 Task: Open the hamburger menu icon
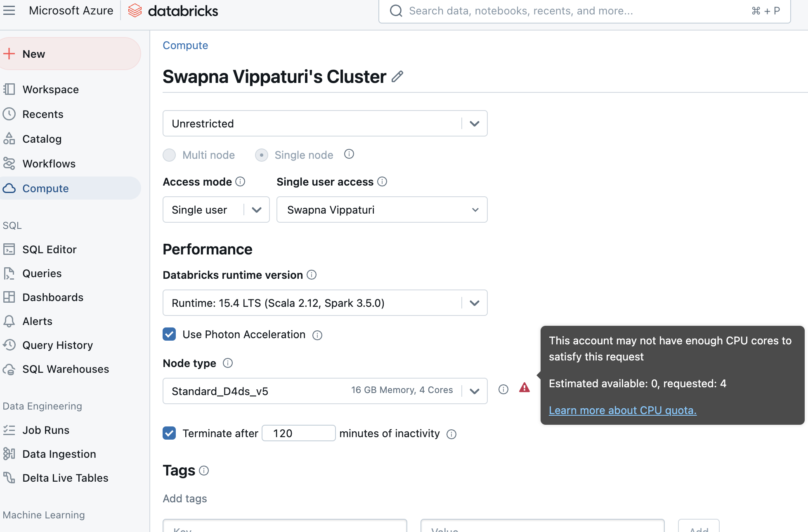(x=9, y=10)
